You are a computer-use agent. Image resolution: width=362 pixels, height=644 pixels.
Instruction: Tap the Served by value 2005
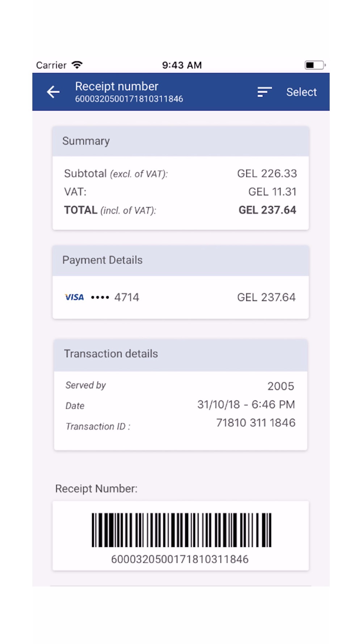pos(281,386)
